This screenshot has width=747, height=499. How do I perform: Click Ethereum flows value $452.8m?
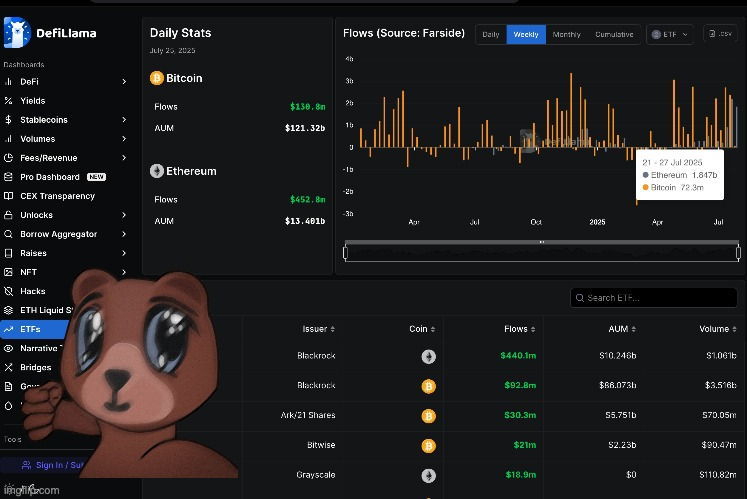click(308, 200)
